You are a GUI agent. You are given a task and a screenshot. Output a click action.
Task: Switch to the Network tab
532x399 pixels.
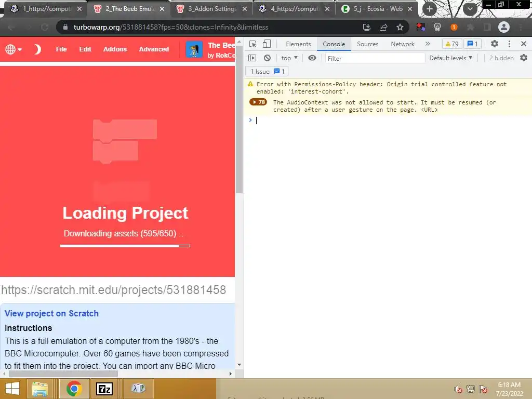(x=403, y=44)
